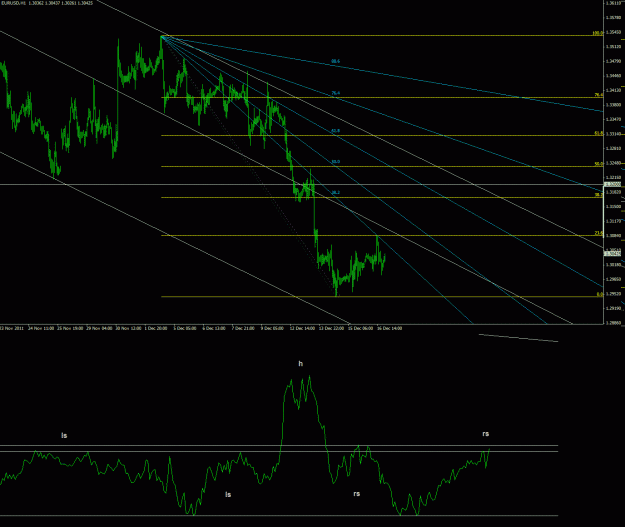This screenshot has height=527, width=625.
Task: Click the 1.36110 price scale value
Action: coord(613,3)
